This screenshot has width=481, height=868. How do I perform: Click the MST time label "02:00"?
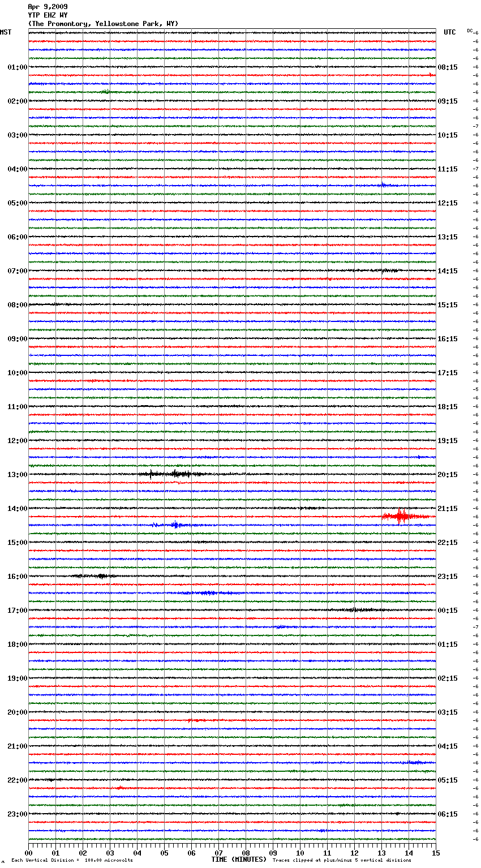click(x=18, y=101)
